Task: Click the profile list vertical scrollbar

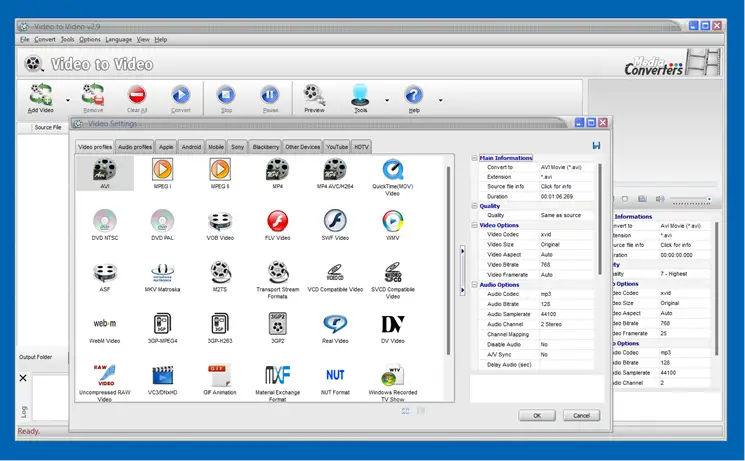Action: coord(448,259)
